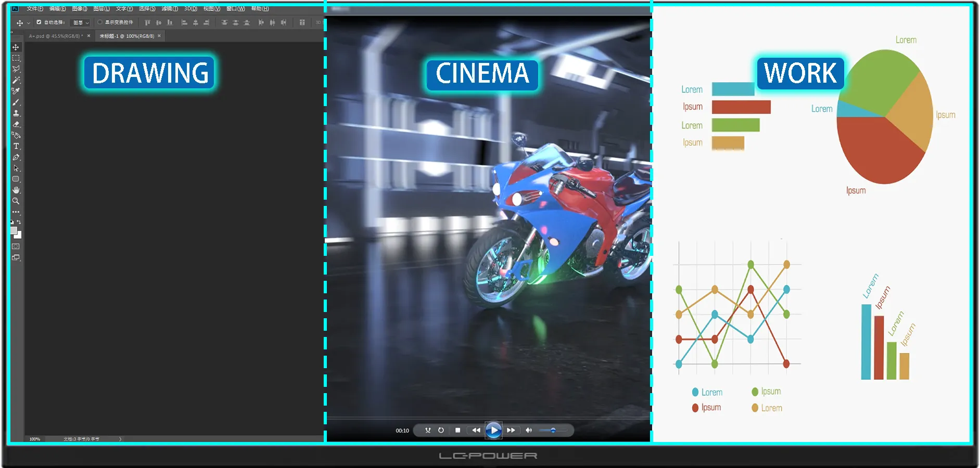Image resolution: width=980 pixels, height=468 pixels.
Task: Adjust the media player volume slider
Action: [553, 430]
